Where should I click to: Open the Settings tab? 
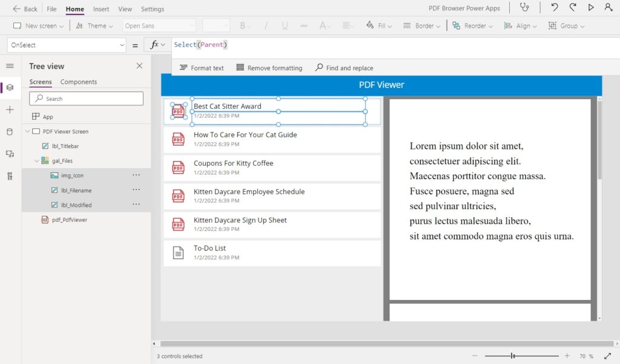153,8
